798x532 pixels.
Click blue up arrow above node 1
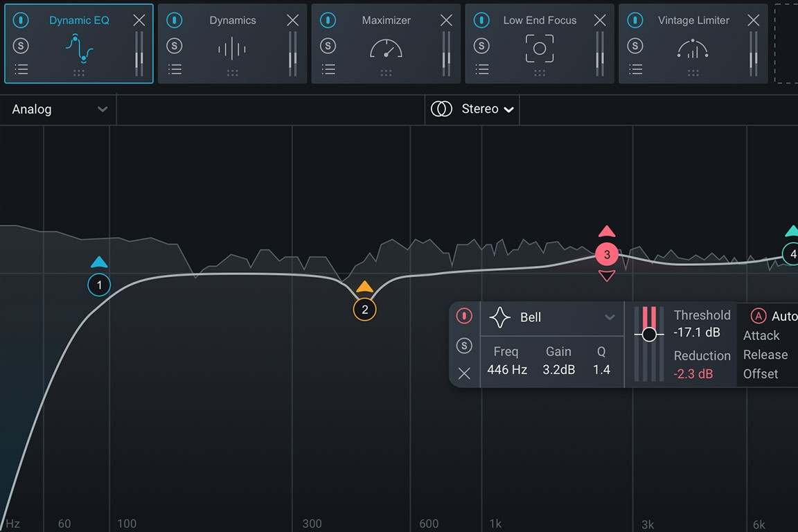point(99,262)
